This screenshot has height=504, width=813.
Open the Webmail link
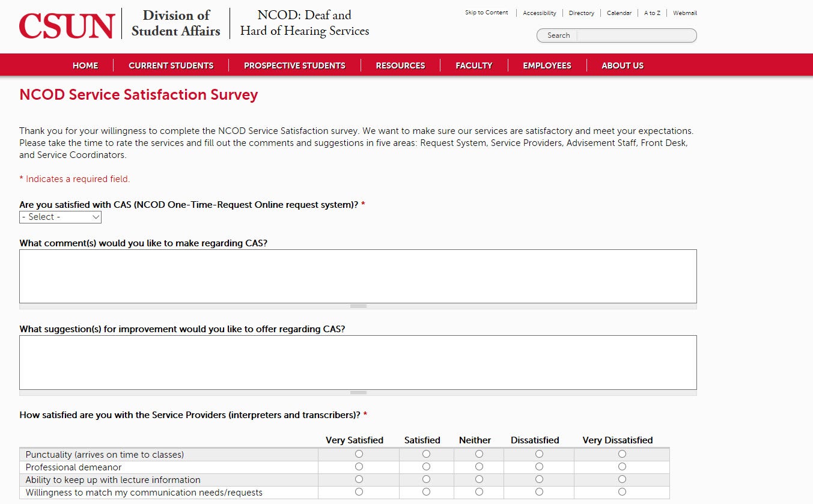[685, 13]
